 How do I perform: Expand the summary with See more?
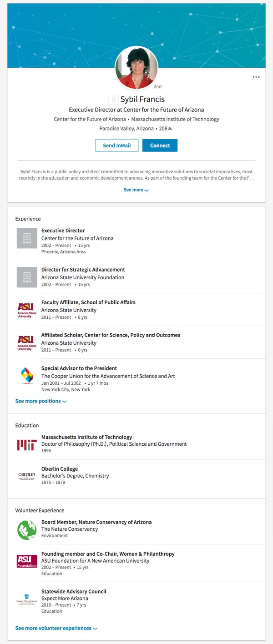[x=136, y=190]
